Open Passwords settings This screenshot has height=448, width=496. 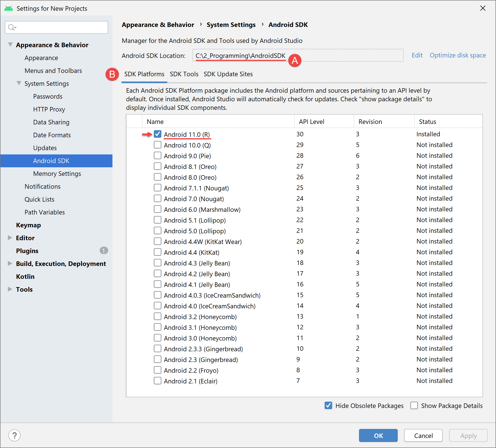(x=48, y=97)
